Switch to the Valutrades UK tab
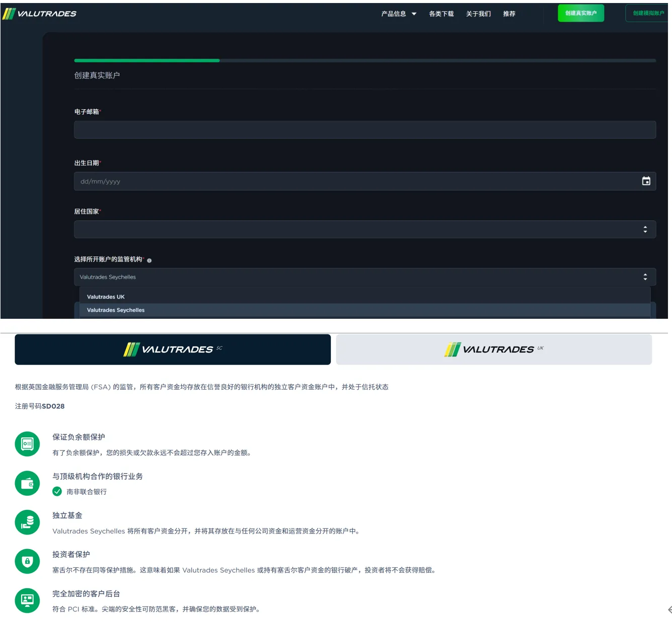Image resolution: width=672 pixels, height=629 pixels. coord(494,349)
